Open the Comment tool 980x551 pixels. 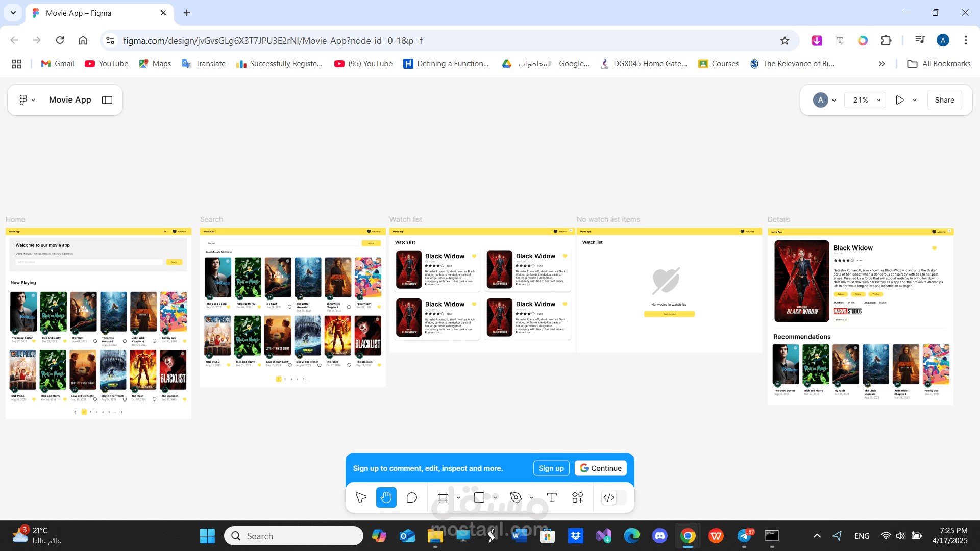412,497
